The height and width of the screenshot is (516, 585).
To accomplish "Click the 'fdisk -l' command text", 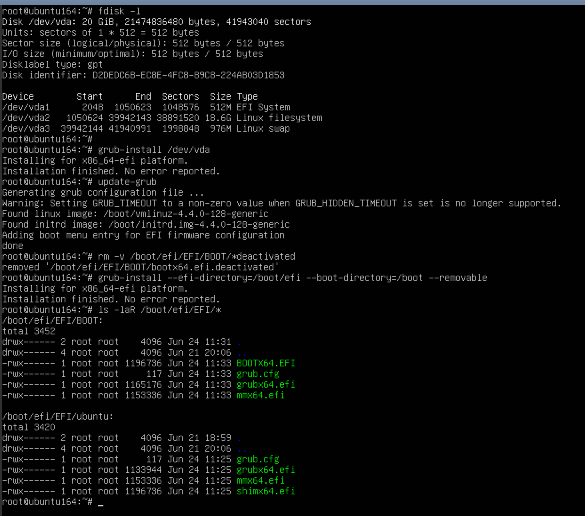I will (119, 11).
